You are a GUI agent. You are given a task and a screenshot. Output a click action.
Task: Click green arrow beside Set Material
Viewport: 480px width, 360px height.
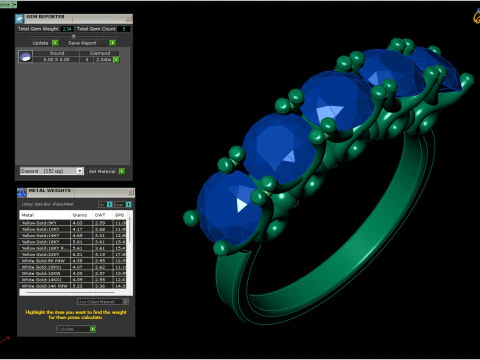point(122,171)
